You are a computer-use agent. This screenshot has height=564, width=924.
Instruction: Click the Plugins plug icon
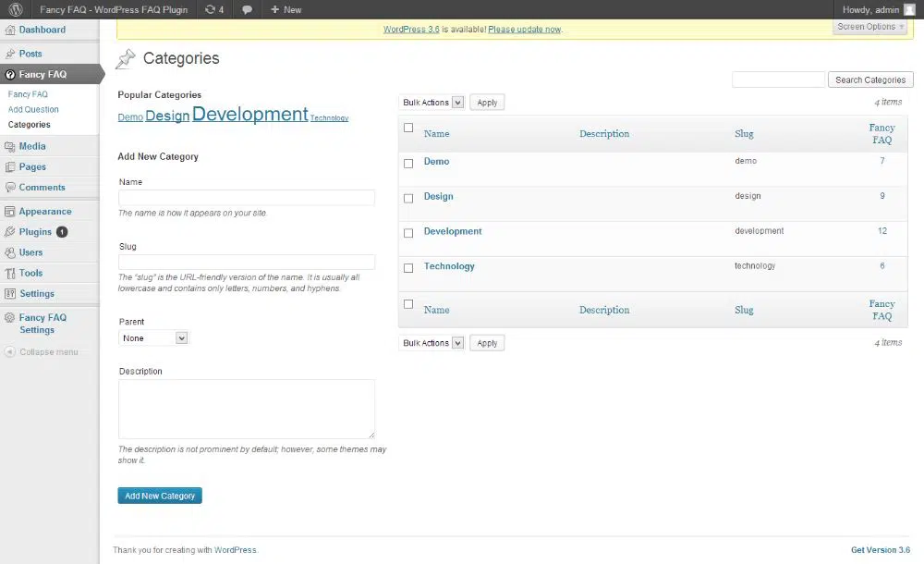pos(10,232)
